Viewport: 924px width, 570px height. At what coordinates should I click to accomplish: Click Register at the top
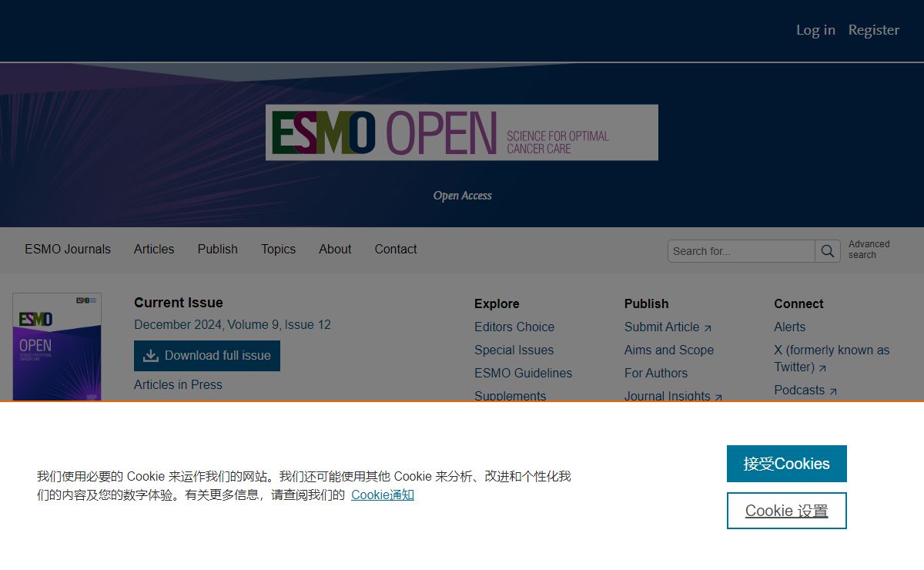coord(874,30)
